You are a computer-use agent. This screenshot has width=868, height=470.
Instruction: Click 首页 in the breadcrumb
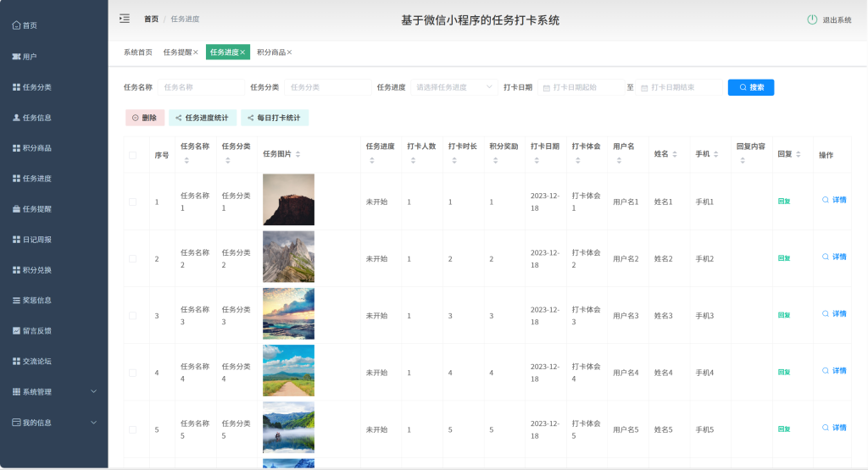[151, 19]
